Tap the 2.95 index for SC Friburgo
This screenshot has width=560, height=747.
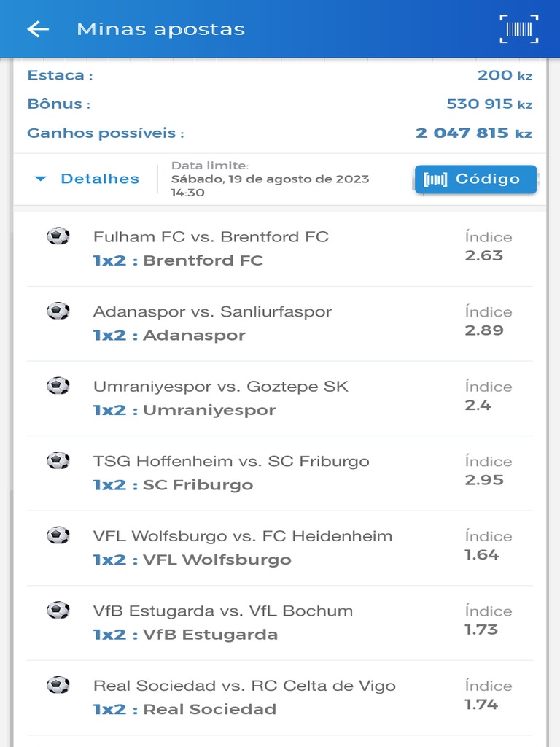(x=484, y=480)
